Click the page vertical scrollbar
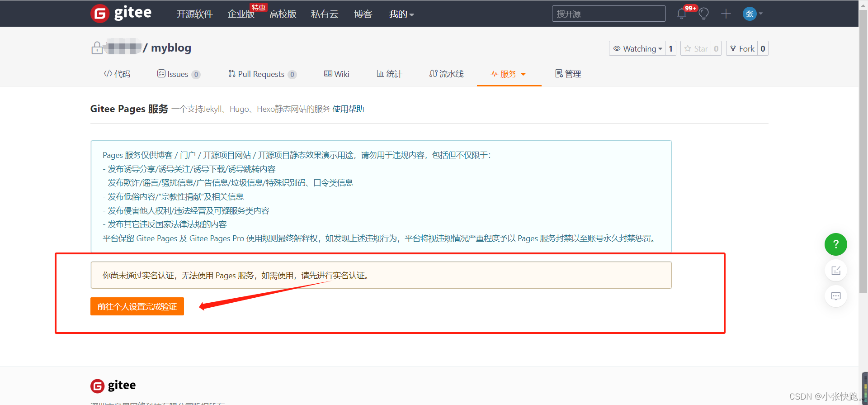Viewport: 868px width, 405px height. [863, 152]
